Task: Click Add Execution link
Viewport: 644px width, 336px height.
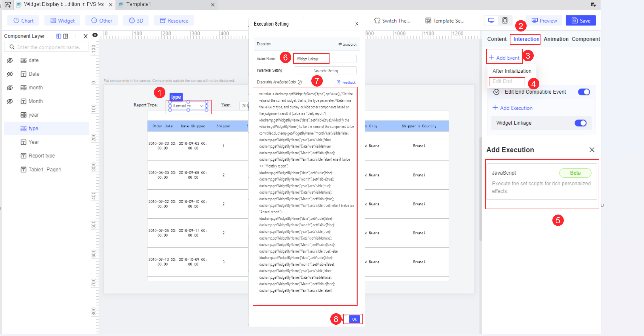Action: (512, 108)
